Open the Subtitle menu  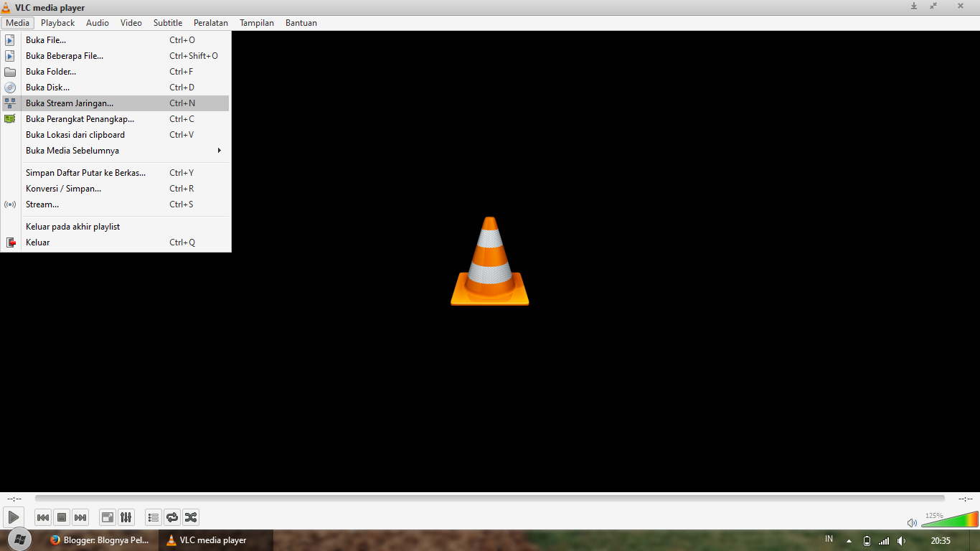167,22
